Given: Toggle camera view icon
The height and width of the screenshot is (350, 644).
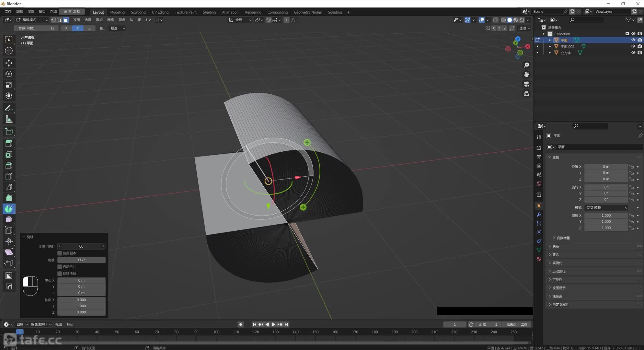Looking at the screenshot, I should 526,84.
